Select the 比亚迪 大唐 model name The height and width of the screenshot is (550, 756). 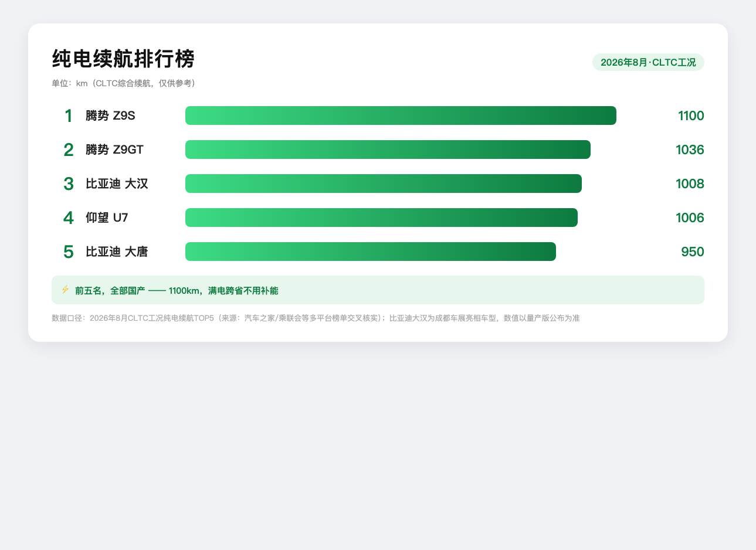(x=117, y=252)
